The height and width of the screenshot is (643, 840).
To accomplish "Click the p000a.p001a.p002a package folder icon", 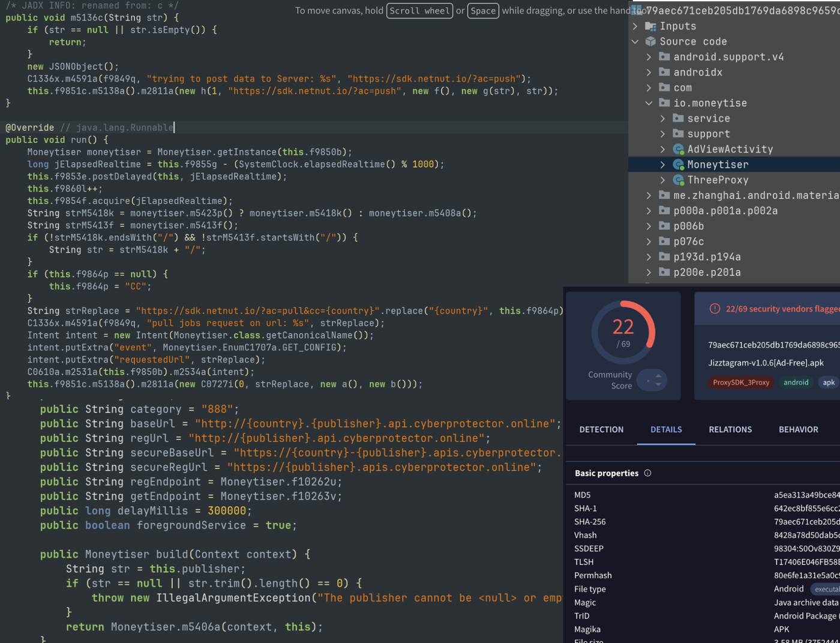I will click(664, 211).
